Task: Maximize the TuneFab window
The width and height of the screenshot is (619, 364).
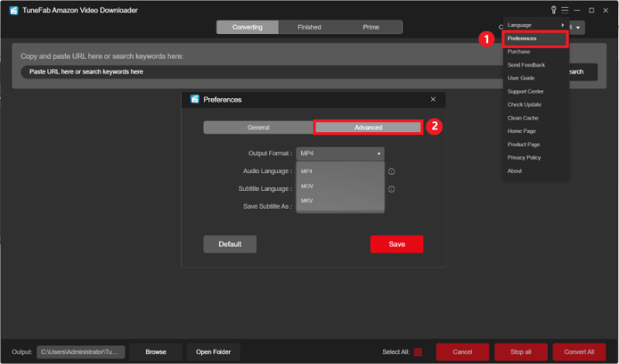Action: tap(591, 10)
